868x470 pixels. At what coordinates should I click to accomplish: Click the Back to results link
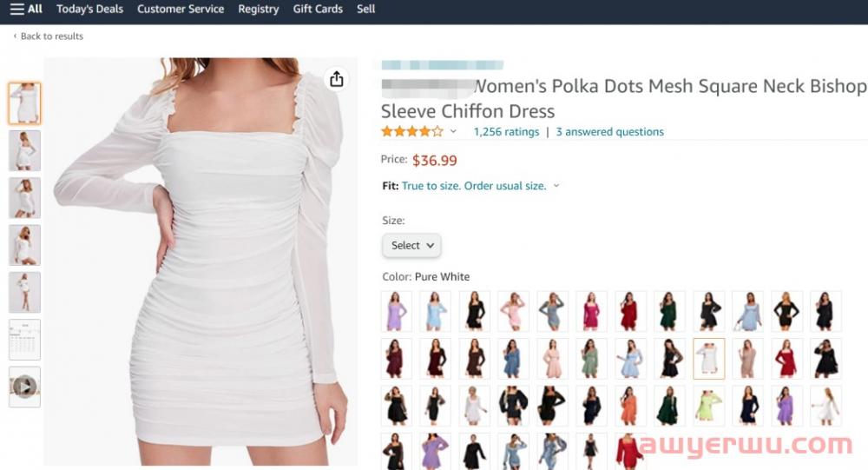click(51, 36)
